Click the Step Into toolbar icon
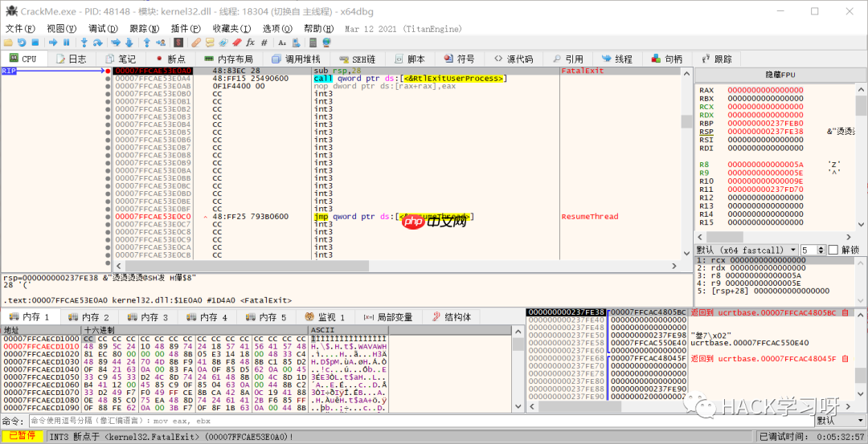 [84, 42]
